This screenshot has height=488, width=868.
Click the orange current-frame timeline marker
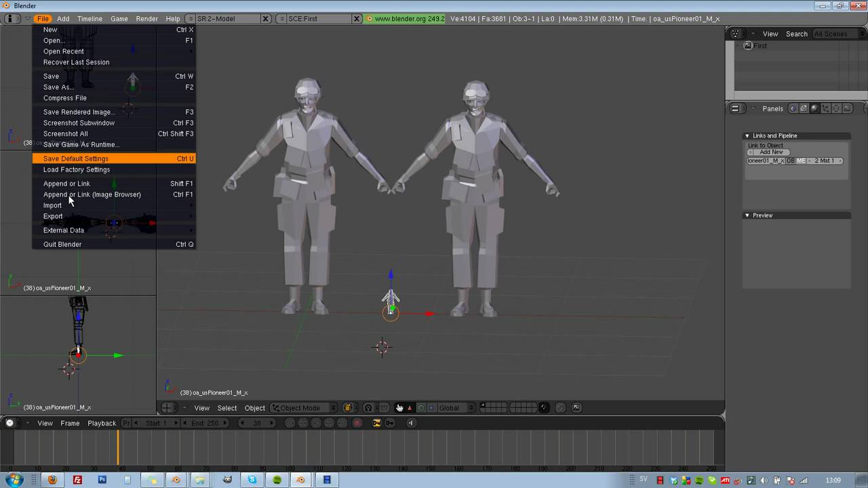[118, 447]
